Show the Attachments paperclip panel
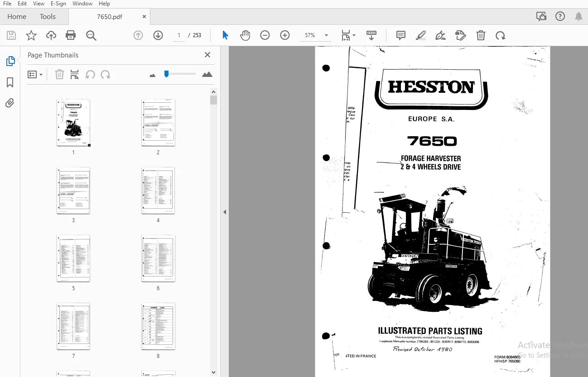588x377 pixels. [10, 103]
